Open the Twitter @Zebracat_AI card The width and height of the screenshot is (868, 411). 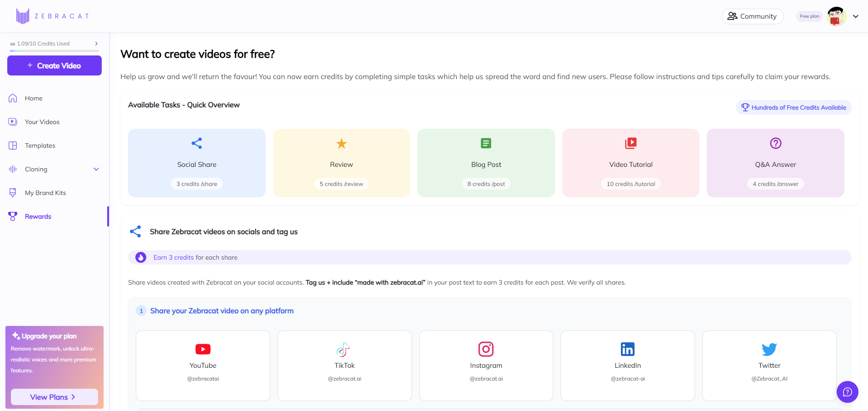pos(769,366)
